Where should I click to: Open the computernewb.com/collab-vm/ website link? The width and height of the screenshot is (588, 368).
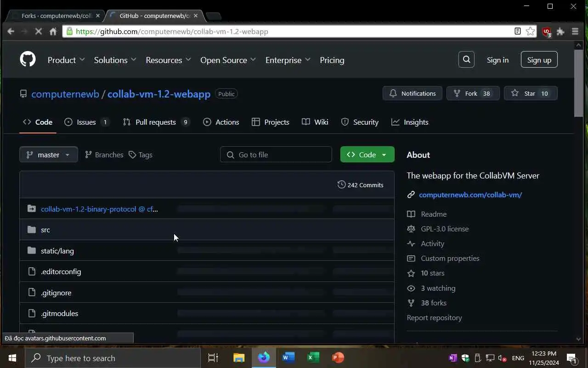point(470,195)
